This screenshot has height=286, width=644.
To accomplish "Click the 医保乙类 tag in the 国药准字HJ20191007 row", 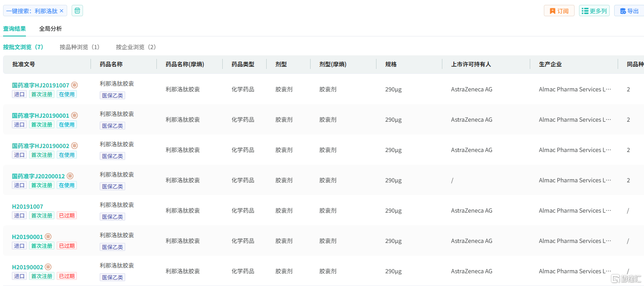I will click(112, 95).
